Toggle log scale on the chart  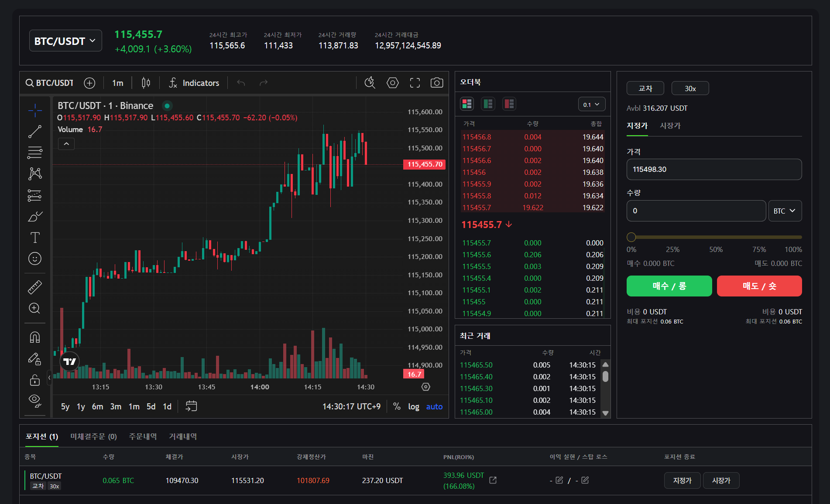pos(413,406)
